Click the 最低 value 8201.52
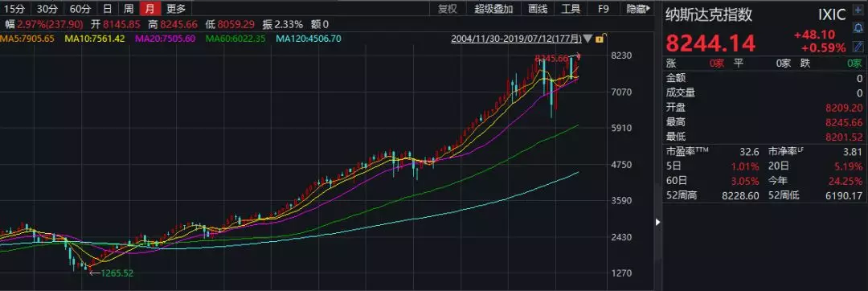 (x=844, y=137)
